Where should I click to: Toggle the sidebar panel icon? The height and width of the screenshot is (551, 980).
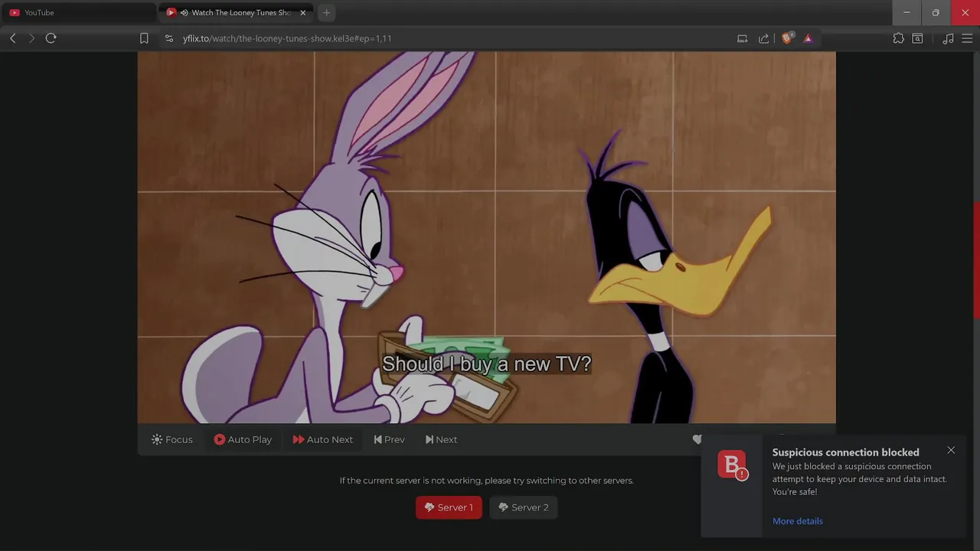point(917,38)
